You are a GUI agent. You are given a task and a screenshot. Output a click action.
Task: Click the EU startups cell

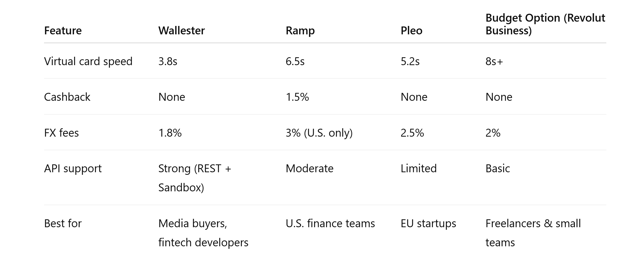pos(428,223)
